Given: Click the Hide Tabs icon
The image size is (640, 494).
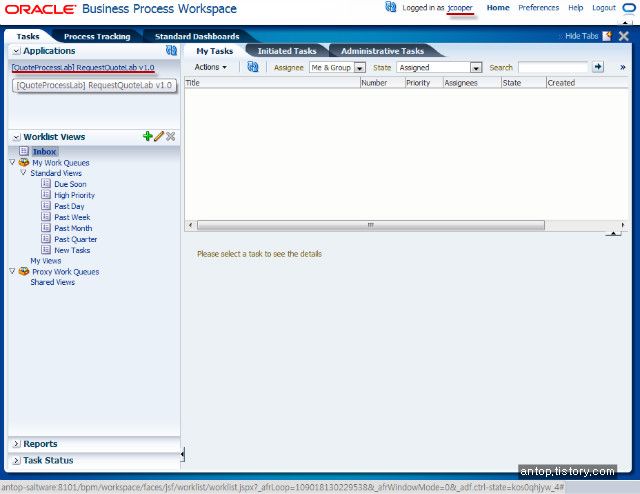Looking at the screenshot, I should (x=607, y=36).
